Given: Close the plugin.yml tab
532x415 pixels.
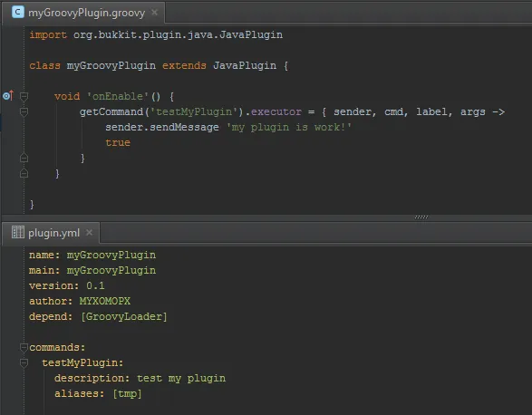Looking at the screenshot, I should pos(89,233).
